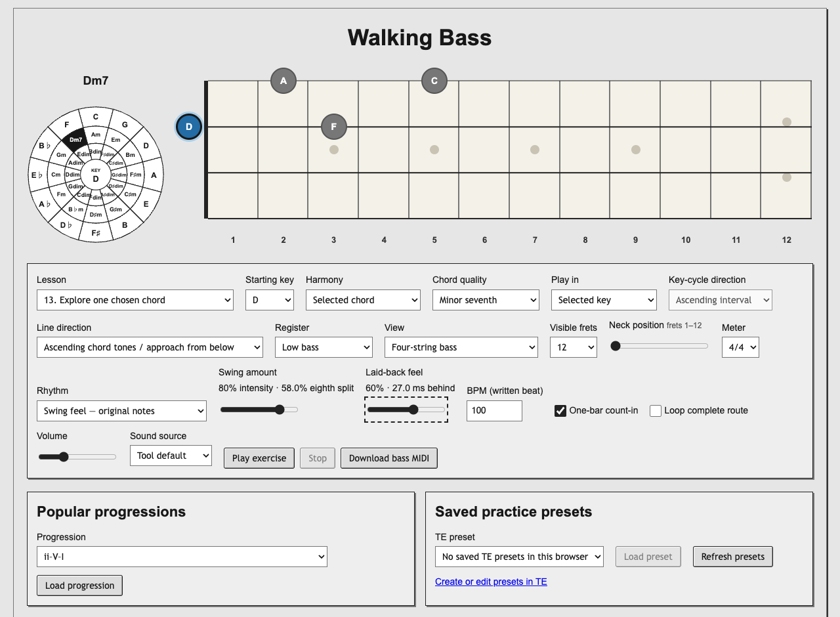The width and height of the screenshot is (840, 617).
Task: Select the B♭ segment on the circle's outer ring
Action: point(45,146)
